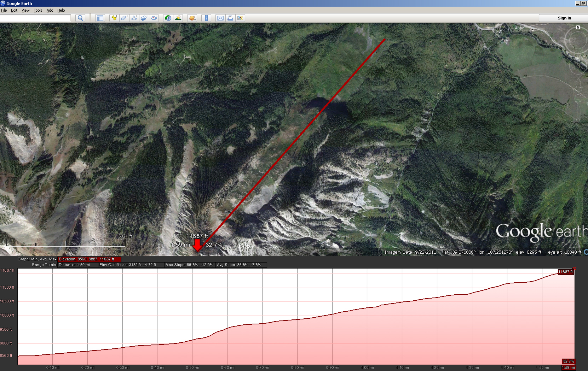Screen dimensions: 588x371
Task: Click the elev 8295 ft status value
Action: tap(529, 252)
